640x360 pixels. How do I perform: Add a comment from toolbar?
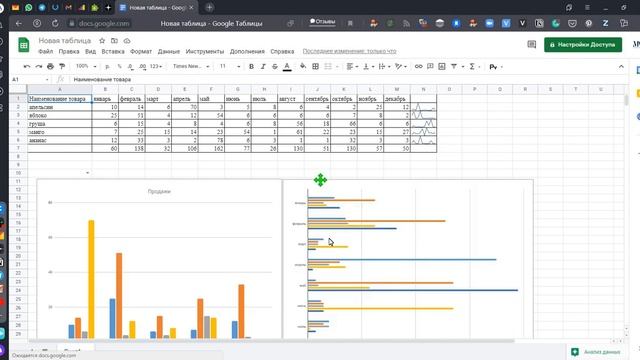tap(430, 67)
